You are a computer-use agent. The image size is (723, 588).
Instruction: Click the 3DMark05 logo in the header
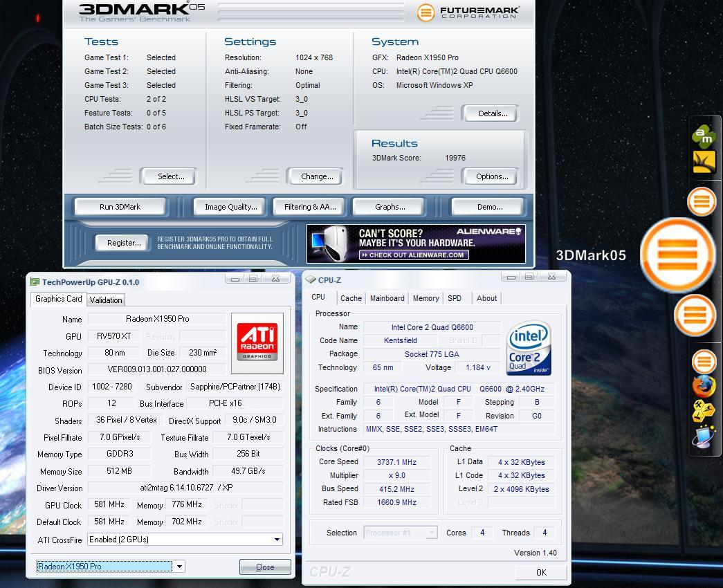(x=141, y=12)
